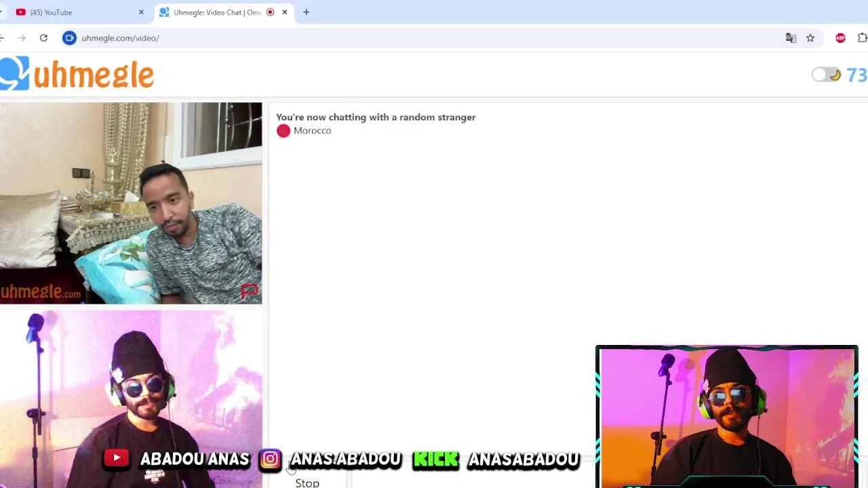The width and height of the screenshot is (868, 488).
Task: Close the YouTube tab
Action: click(141, 12)
